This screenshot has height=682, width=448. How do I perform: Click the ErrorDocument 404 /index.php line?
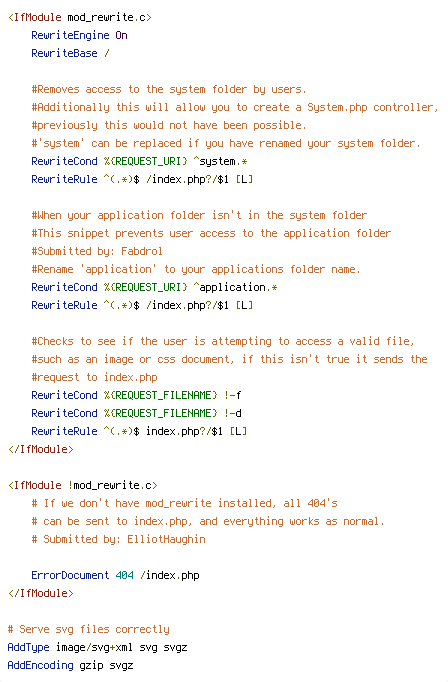click(x=115, y=575)
